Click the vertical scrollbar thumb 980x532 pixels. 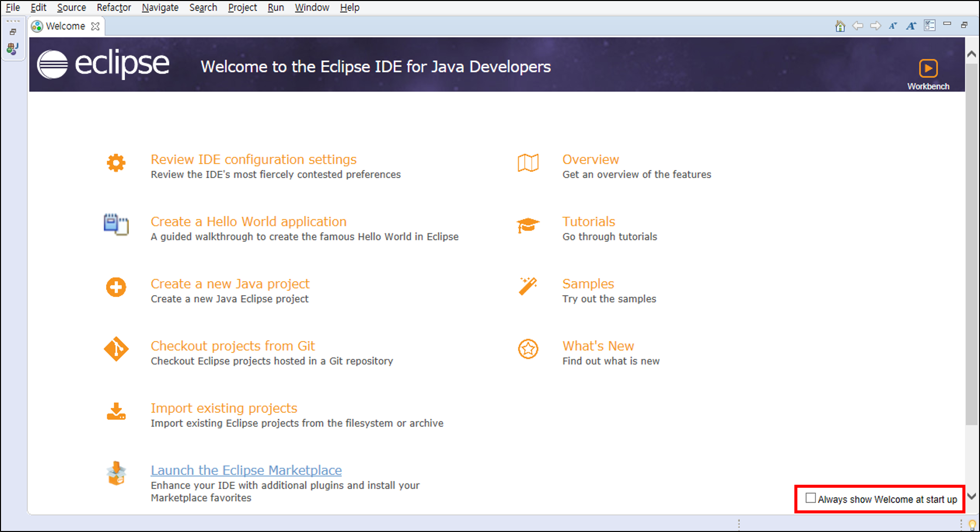(972, 244)
